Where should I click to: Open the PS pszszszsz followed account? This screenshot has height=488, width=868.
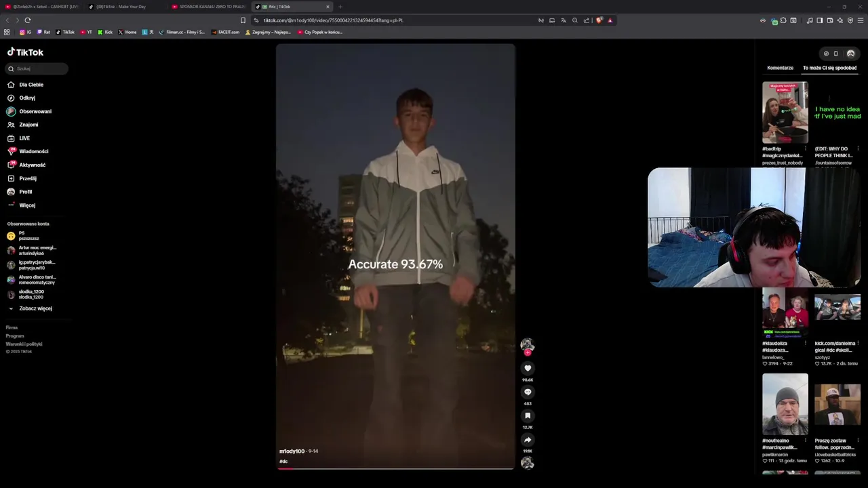point(24,236)
